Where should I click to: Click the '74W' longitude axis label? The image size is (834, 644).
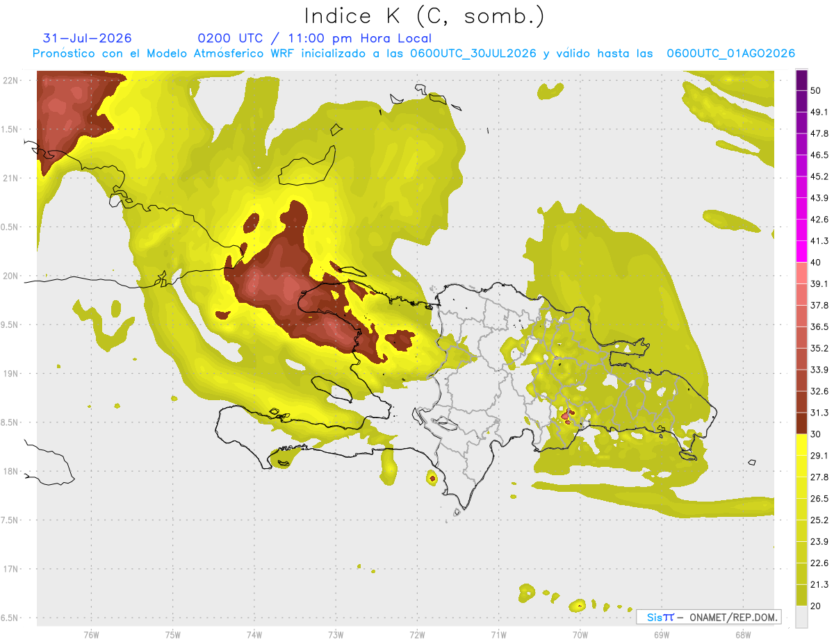(254, 635)
